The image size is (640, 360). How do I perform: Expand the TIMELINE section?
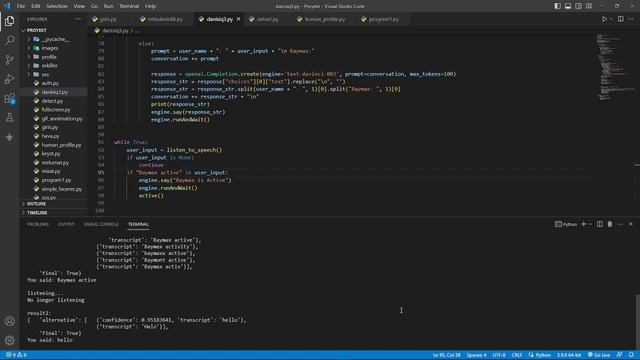[36, 213]
